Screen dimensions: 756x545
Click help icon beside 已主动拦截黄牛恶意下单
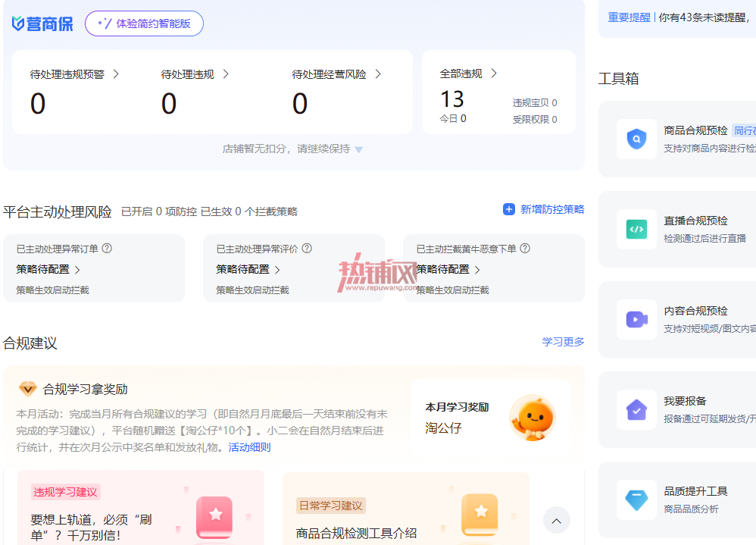pos(525,249)
